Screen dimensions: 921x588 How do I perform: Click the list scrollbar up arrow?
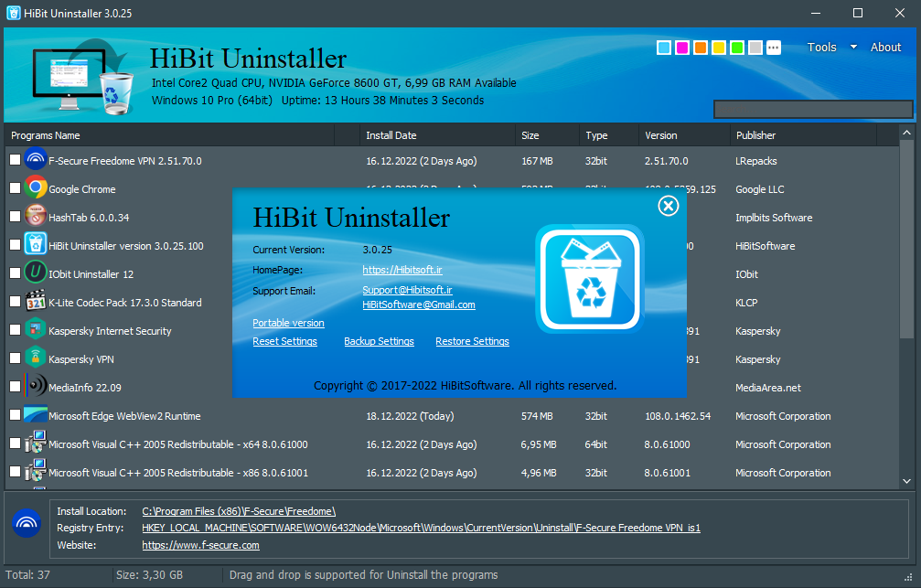pos(907,133)
